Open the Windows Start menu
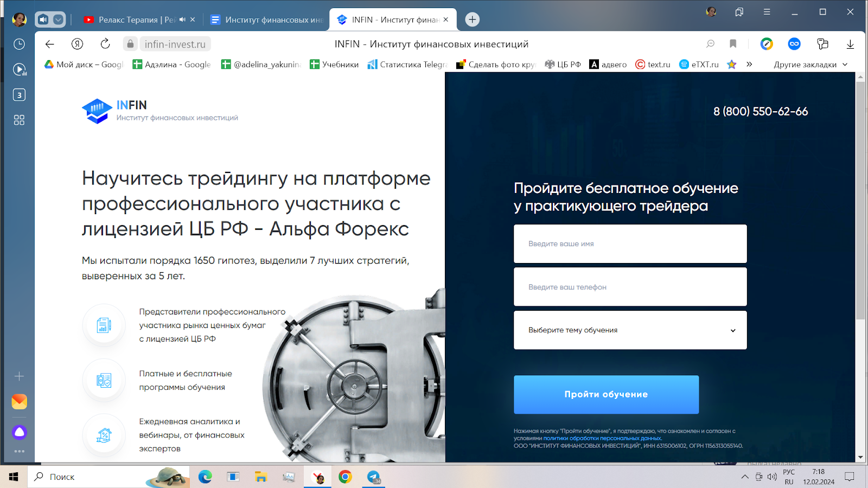The image size is (868, 488). [14, 477]
